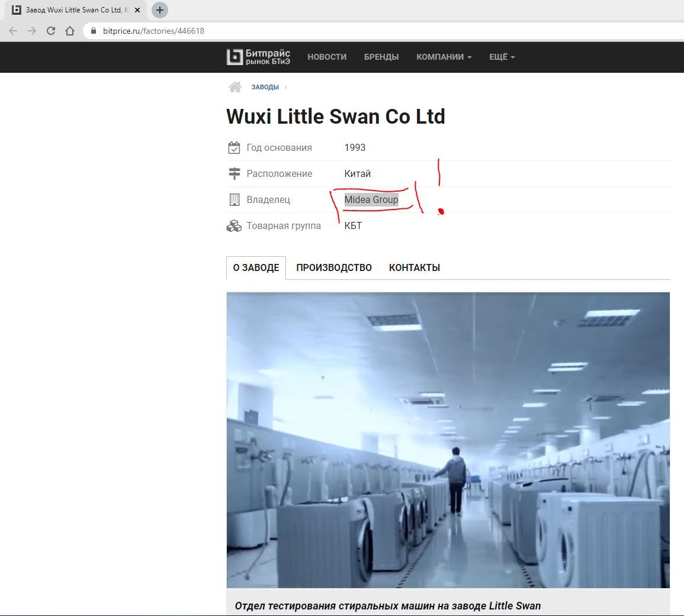Viewport: 684px width, 616px height.
Task: Click the Владелец label
Action: tap(268, 199)
